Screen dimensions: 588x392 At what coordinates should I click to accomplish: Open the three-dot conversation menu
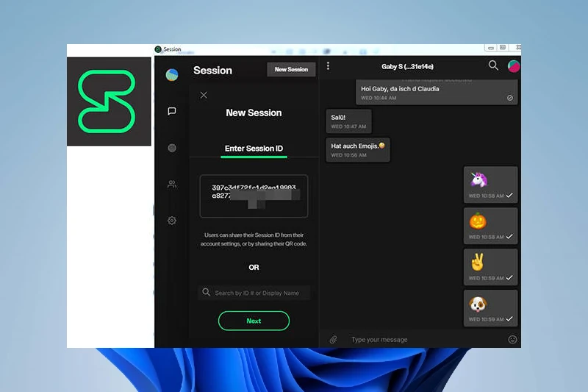(328, 66)
